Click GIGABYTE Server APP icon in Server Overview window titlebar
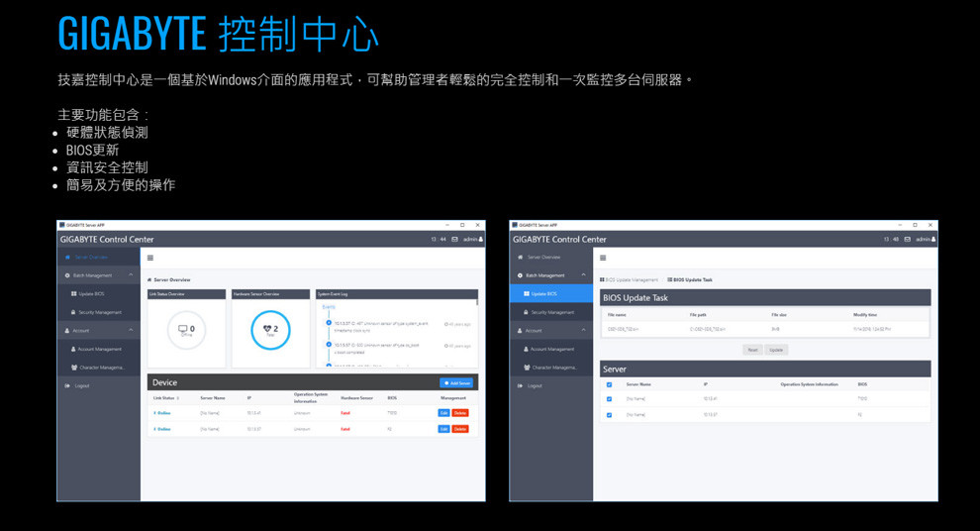This screenshot has height=531, width=980. [61, 225]
